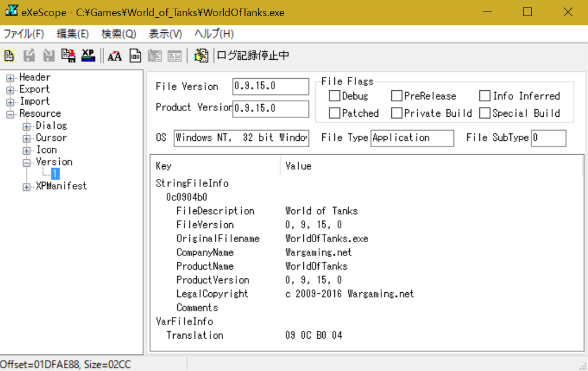Select the StringFileInfo entry
This screenshot has height=371, width=588.
click(x=192, y=183)
